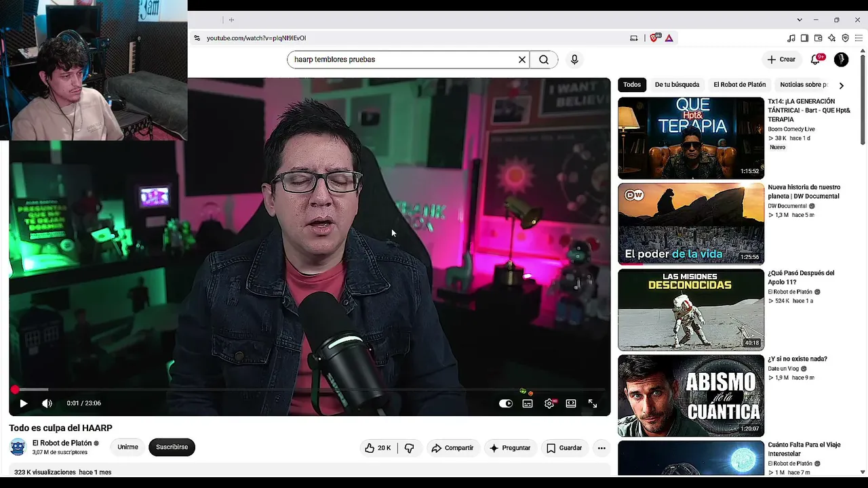Toggle autoplay switch in player

(506, 403)
